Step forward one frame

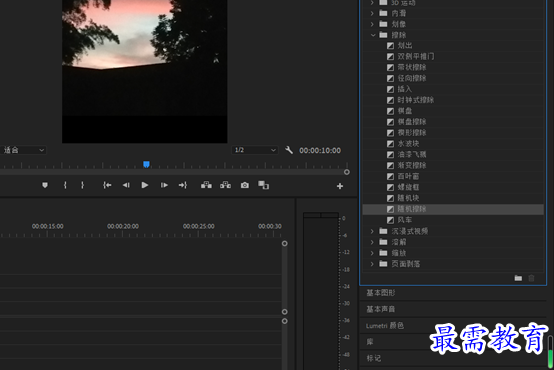click(x=164, y=185)
